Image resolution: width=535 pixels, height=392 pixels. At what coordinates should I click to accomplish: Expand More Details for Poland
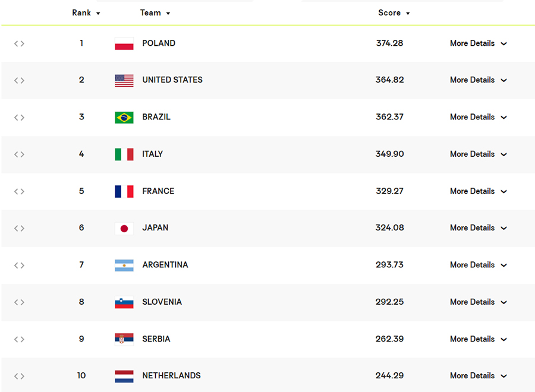pyautogui.click(x=479, y=43)
